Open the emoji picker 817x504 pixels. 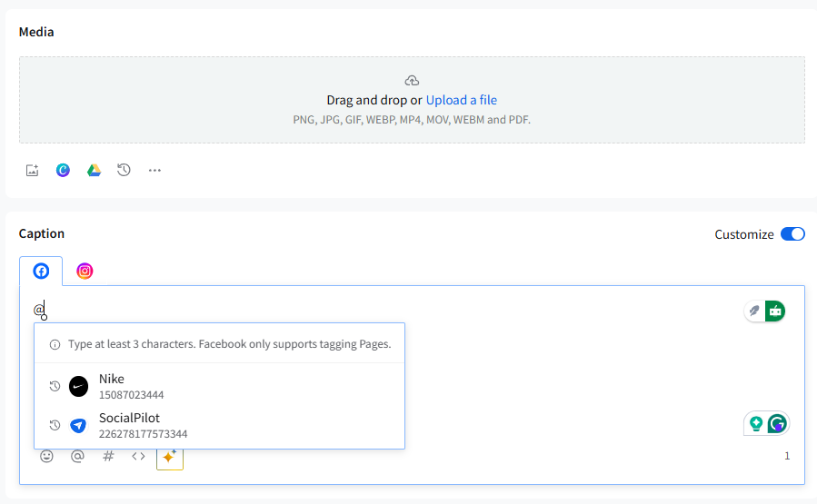tap(46, 457)
